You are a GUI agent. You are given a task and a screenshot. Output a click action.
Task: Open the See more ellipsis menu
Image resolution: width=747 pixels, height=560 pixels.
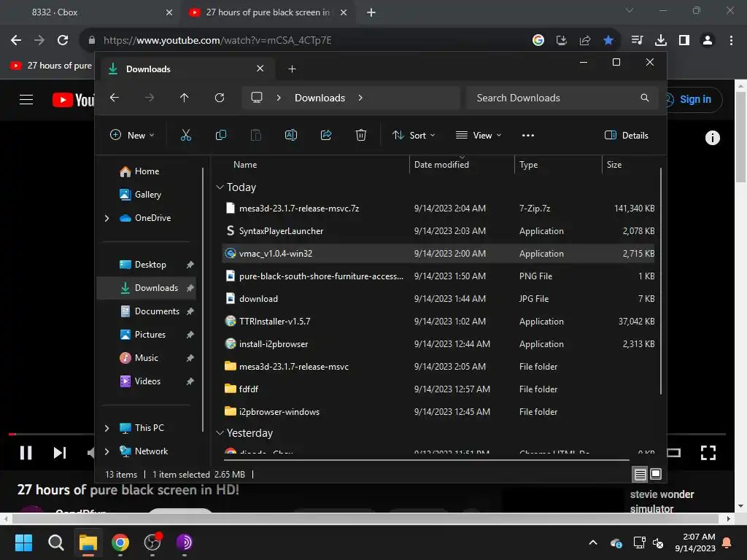[528, 135]
